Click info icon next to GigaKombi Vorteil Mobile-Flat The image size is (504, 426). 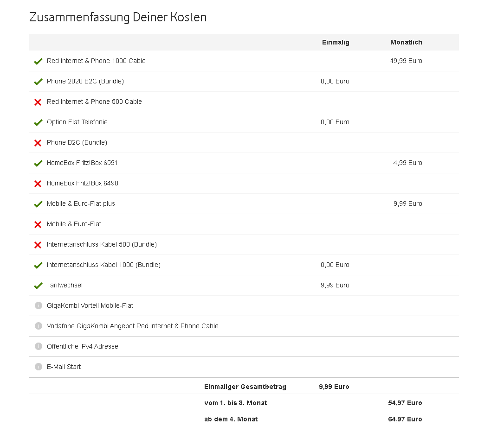39,305
